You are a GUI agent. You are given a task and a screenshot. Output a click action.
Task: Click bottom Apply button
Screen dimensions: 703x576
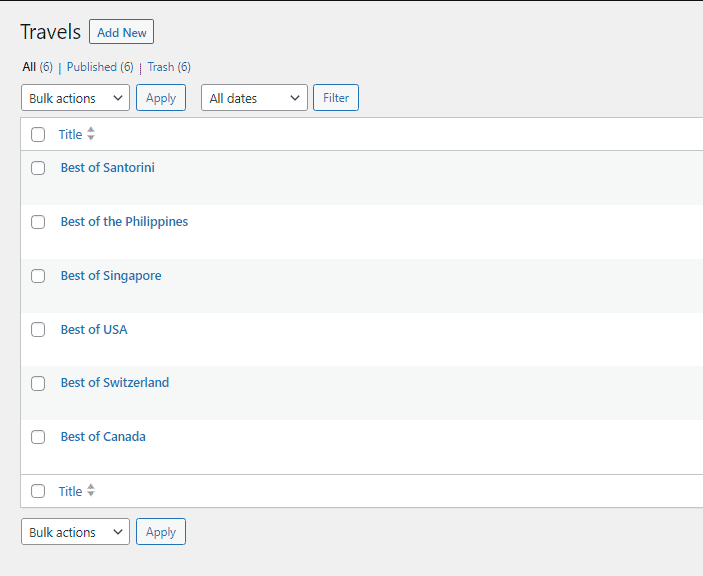point(161,532)
